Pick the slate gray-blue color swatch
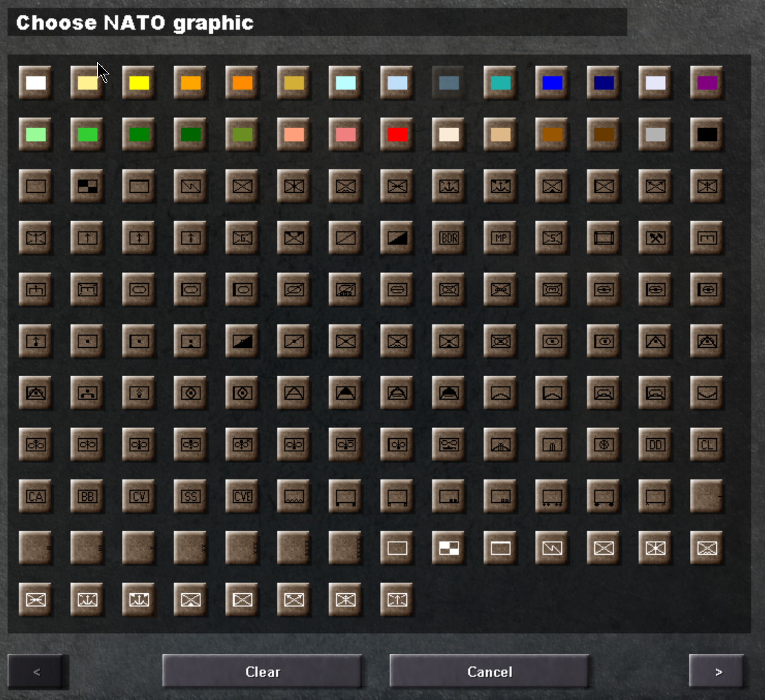765x700 pixels. (x=449, y=83)
